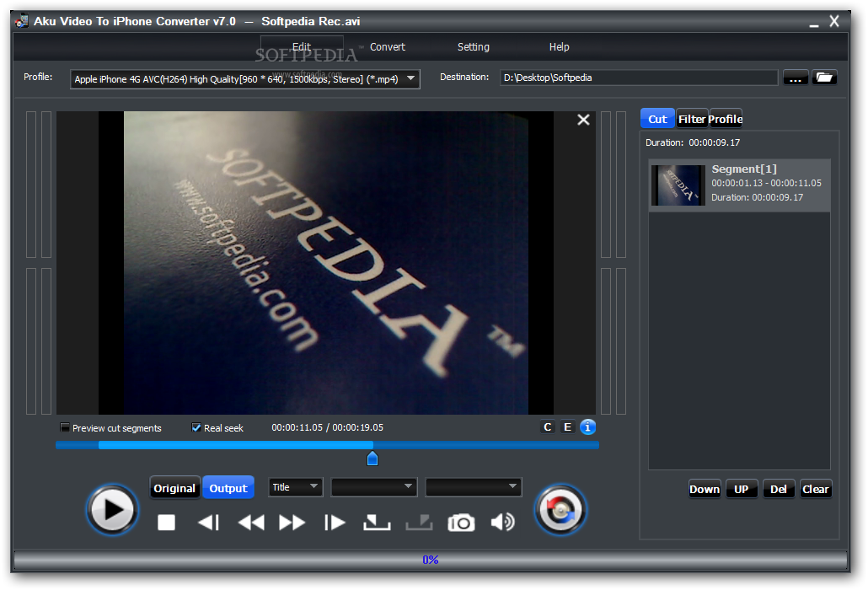Toggle the volume speaker icon
Viewport: 868px width, 590px height.
point(502,522)
